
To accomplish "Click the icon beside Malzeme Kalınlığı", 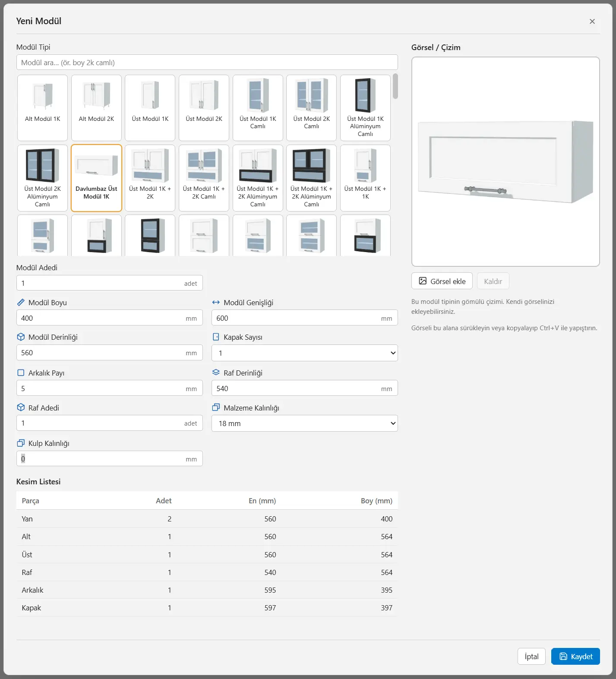I will [x=216, y=408].
